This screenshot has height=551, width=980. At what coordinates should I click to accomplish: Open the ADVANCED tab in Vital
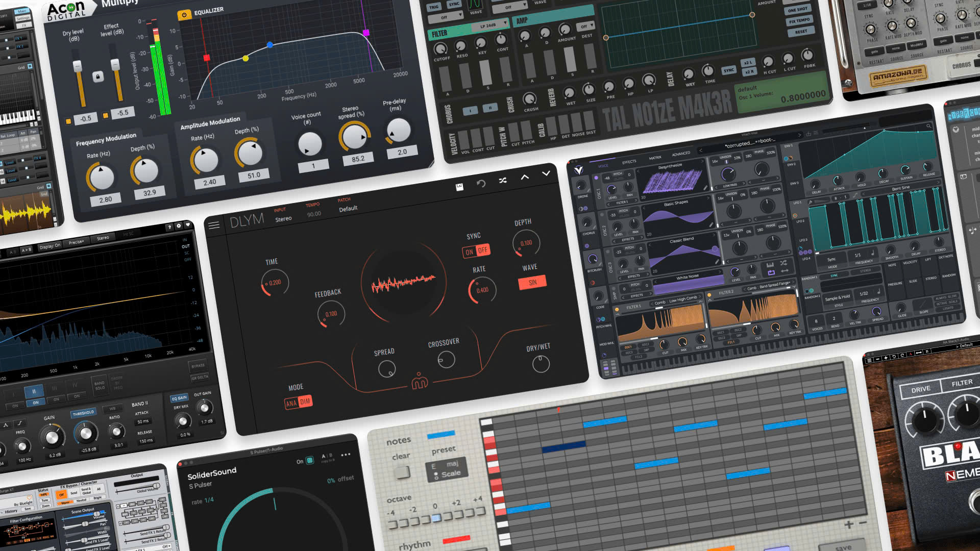pos(681,154)
